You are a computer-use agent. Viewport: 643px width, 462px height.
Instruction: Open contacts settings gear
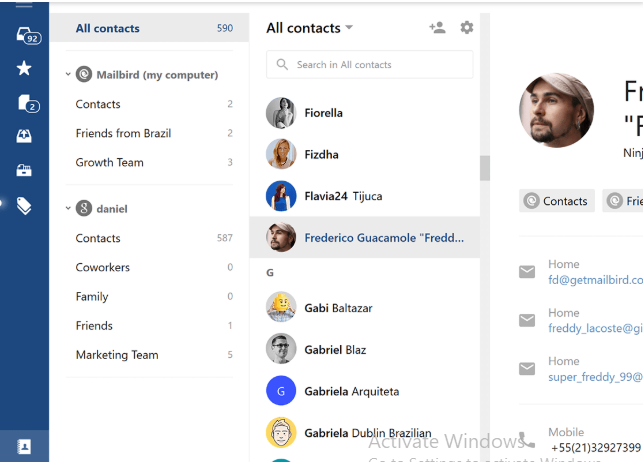coord(467,27)
